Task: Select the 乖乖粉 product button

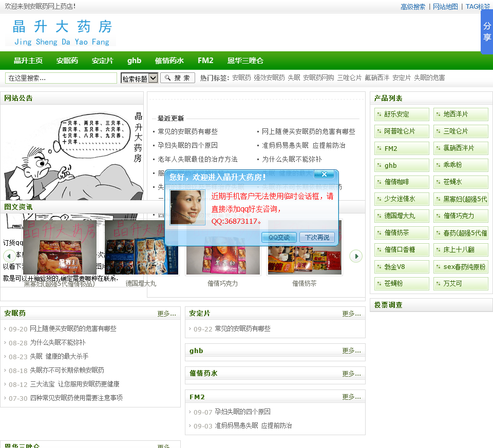Action: [x=461, y=165]
